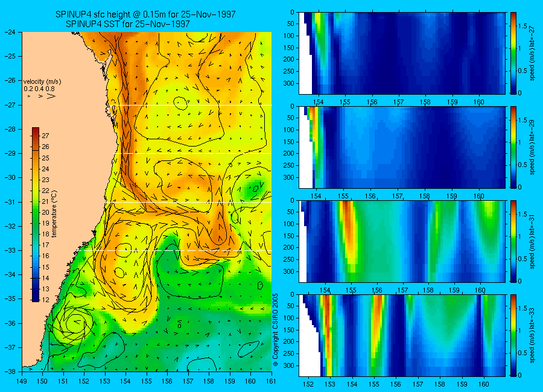543x392 pixels.
Task: Click the 157 longitude label under the lat=-29 panel
Action: (x=397, y=196)
